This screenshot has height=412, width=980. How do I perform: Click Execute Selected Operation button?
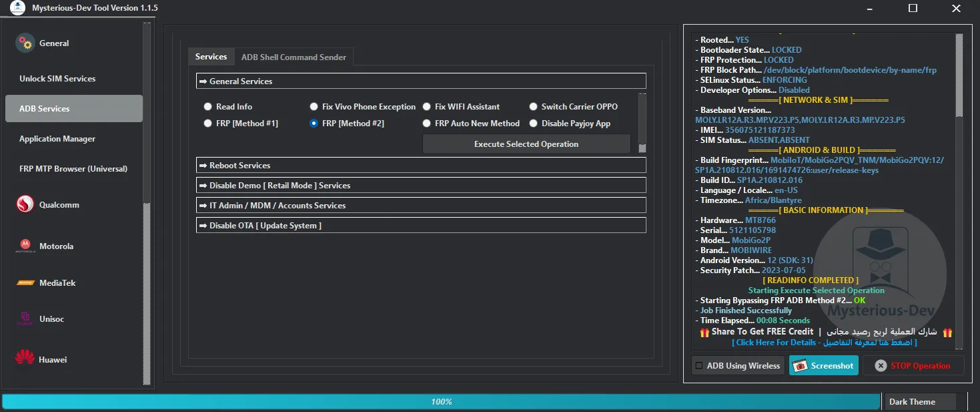(x=526, y=144)
